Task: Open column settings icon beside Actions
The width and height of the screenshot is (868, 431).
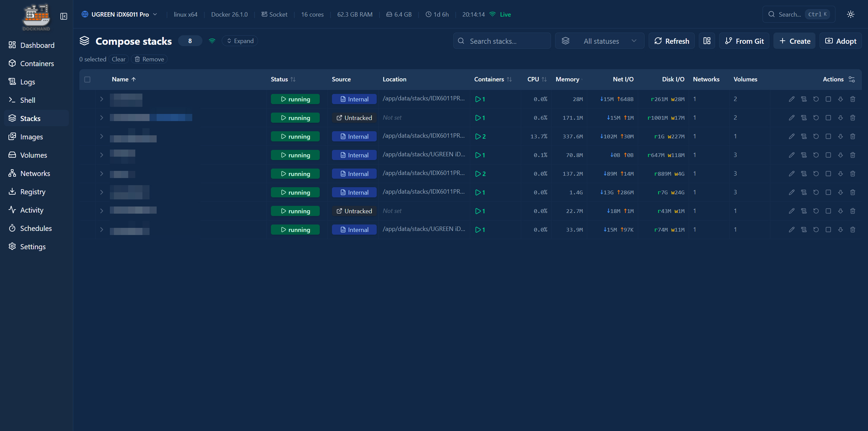Action: 852,79
